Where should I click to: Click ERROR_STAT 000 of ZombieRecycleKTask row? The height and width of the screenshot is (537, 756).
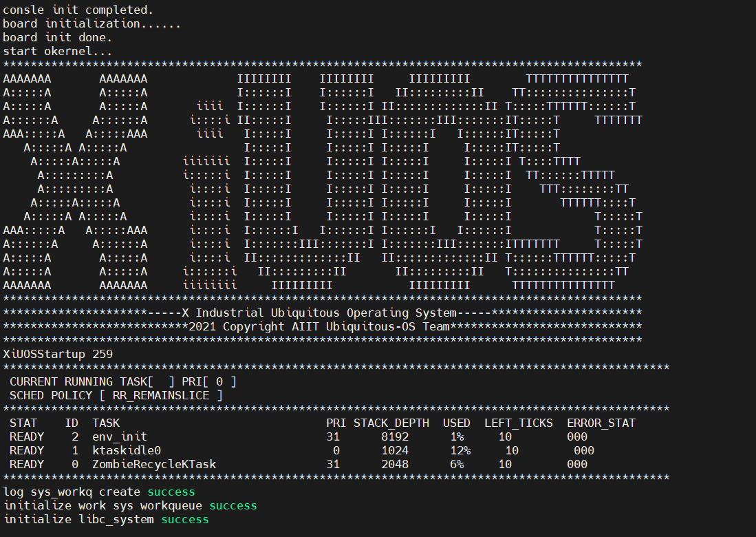(577, 465)
